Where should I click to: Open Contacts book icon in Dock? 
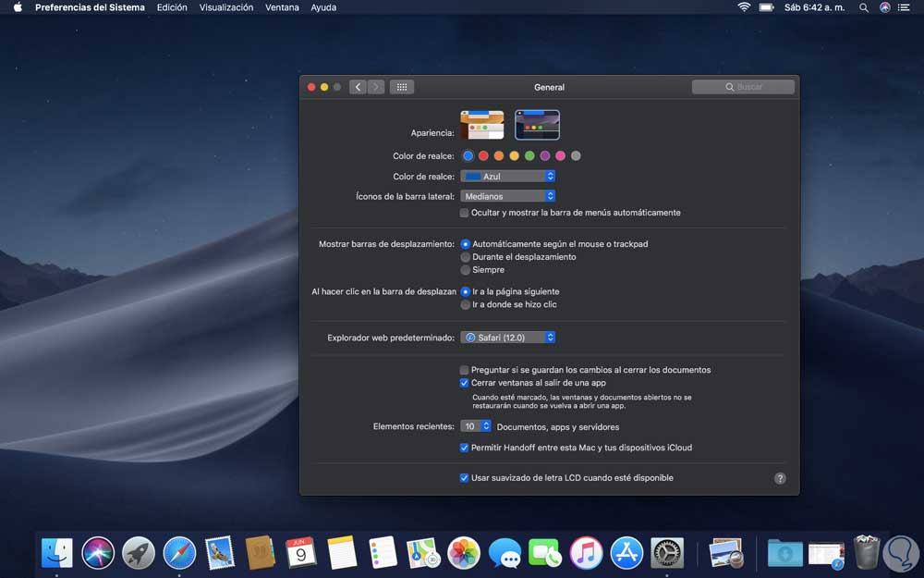click(261, 553)
